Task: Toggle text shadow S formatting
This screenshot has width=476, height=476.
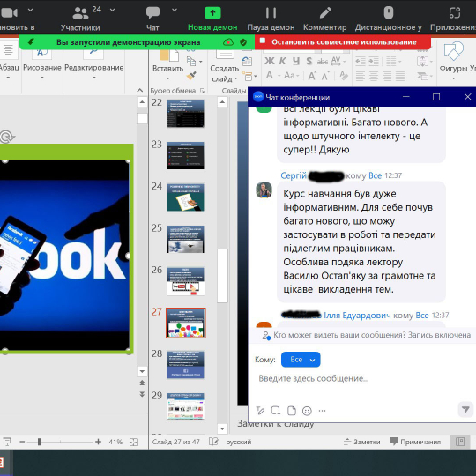Action: coord(309,61)
